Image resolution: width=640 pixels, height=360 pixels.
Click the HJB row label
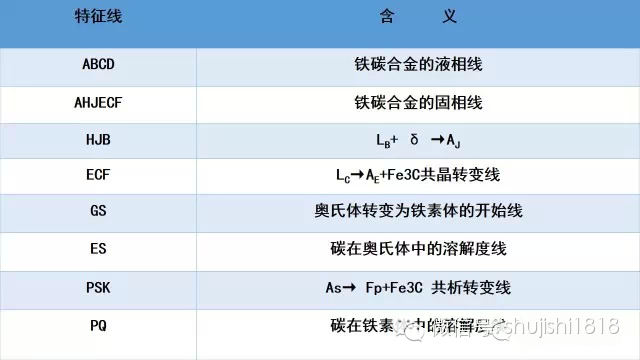[x=98, y=140]
